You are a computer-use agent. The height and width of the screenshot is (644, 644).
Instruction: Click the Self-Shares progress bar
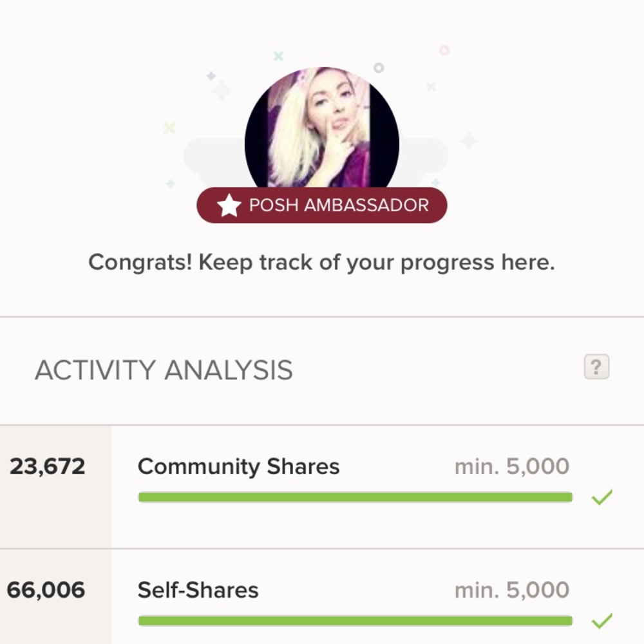click(355, 621)
